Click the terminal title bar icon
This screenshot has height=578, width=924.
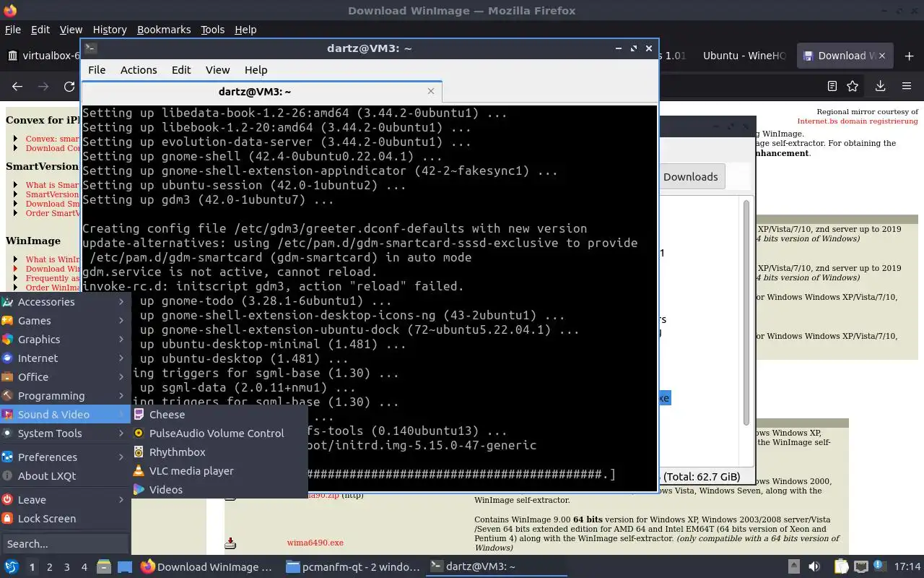(x=90, y=48)
